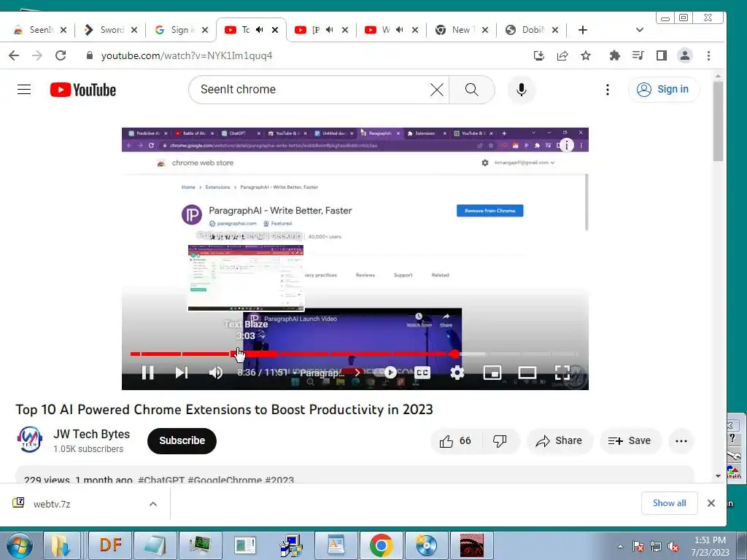
Task: Open Chrome extensions puzzle icon
Action: [614, 55]
